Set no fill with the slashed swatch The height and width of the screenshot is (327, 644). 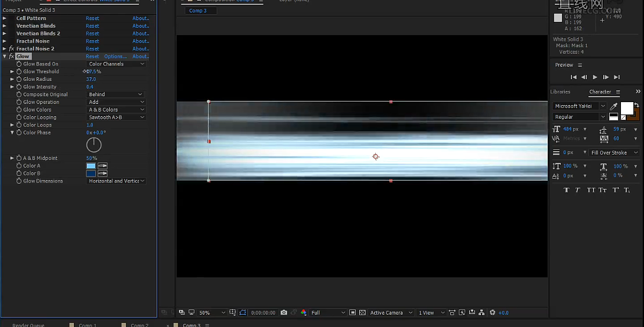pos(623,117)
